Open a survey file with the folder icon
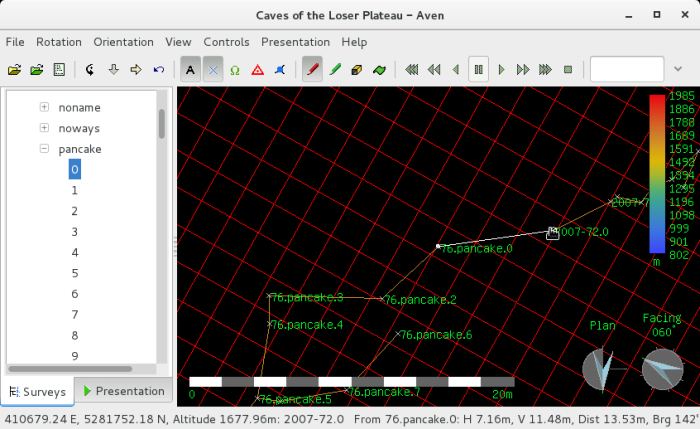This screenshot has height=429, width=700. pos(14,70)
